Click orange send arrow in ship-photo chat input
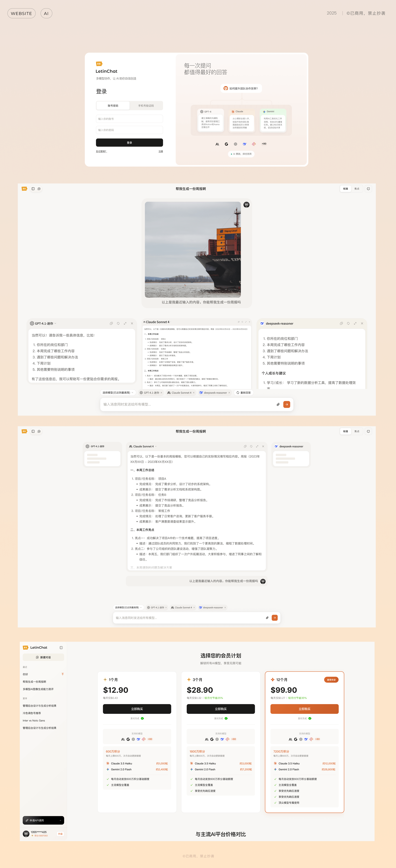The height and width of the screenshot is (868, 396). pos(287,404)
